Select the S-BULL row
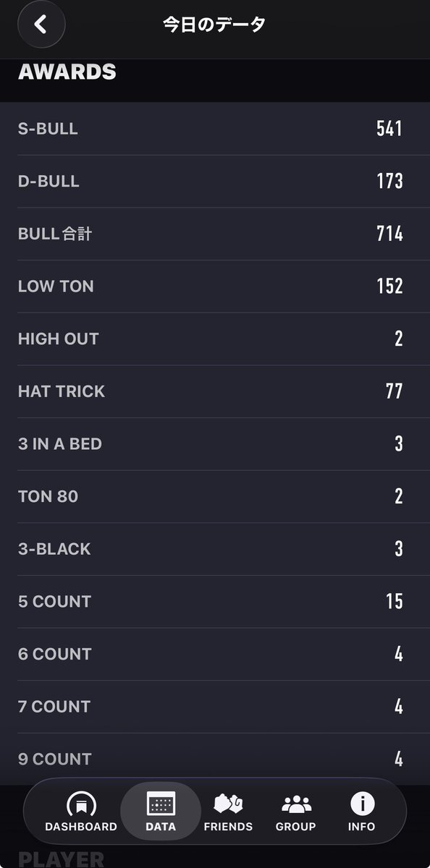430x868 pixels. (x=211, y=129)
